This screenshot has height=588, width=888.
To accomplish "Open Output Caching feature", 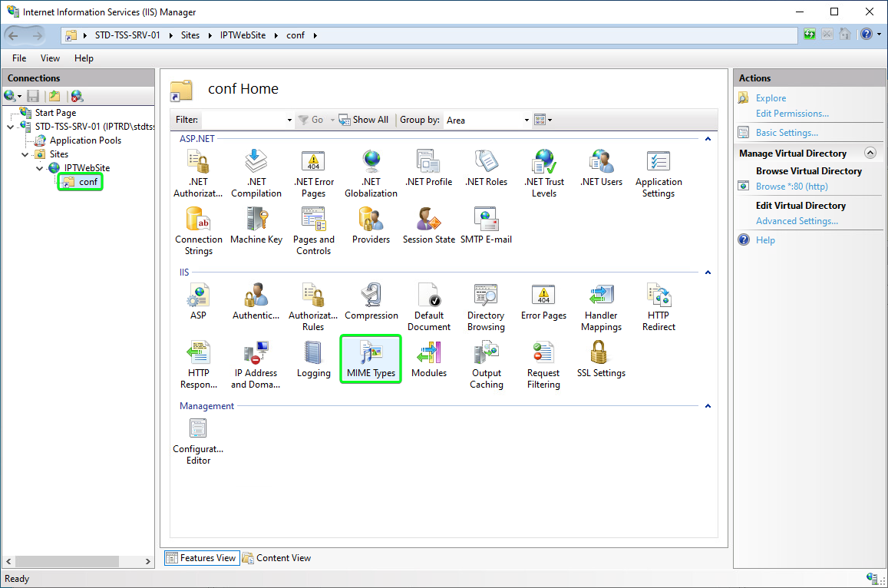I will click(486, 365).
